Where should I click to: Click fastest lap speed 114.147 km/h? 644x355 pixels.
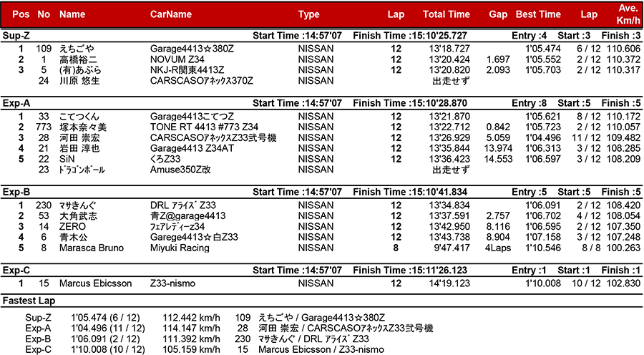point(191,329)
